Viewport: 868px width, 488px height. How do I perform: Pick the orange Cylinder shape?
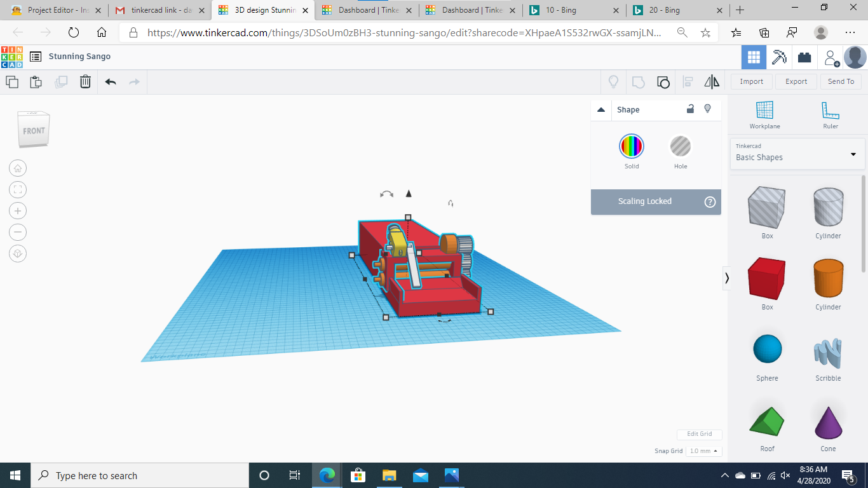tap(828, 279)
